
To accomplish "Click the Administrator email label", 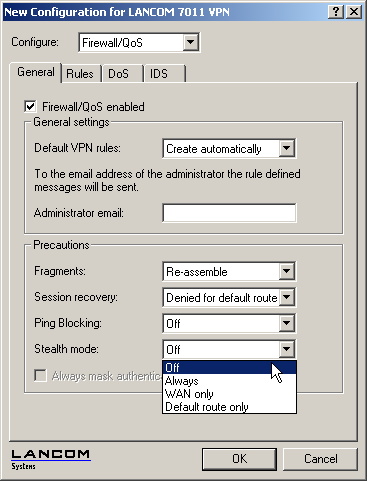I will click(x=79, y=213).
